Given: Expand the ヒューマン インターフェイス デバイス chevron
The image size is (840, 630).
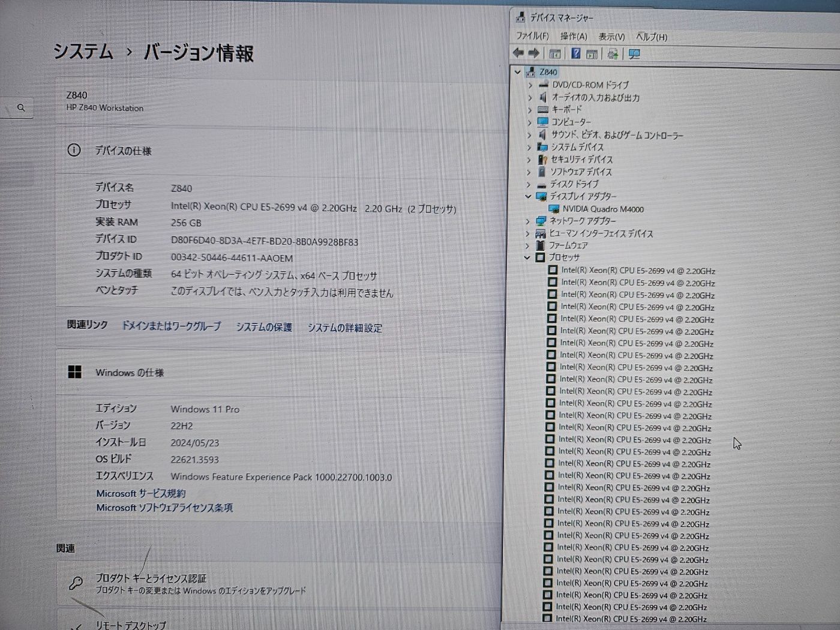Looking at the screenshot, I should [x=527, y=233].
